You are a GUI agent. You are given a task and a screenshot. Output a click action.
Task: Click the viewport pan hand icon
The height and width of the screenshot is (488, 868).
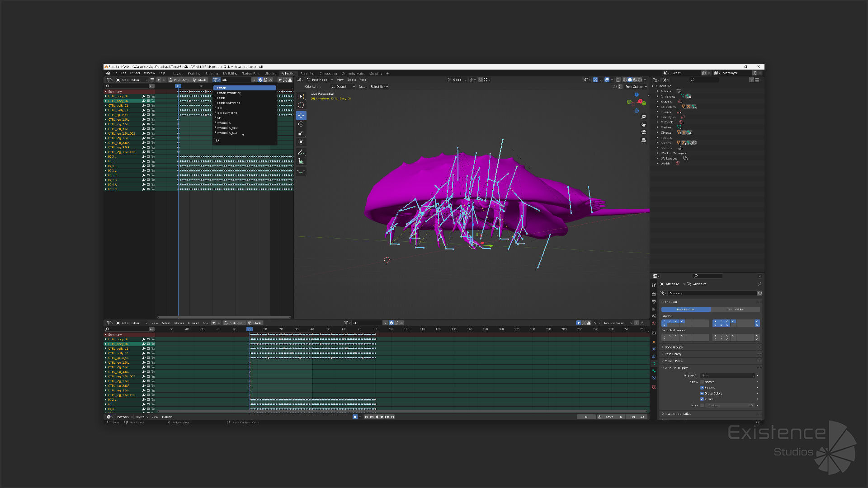643,125
